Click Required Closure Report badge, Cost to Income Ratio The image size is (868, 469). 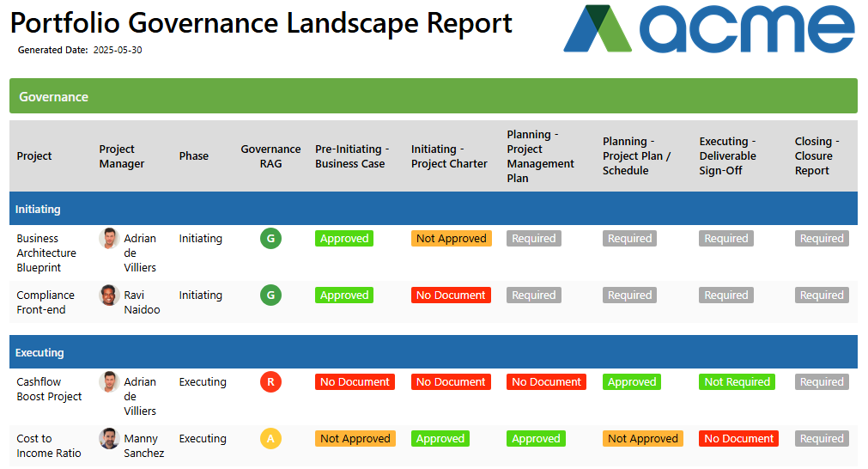click(x=822, y=439)
